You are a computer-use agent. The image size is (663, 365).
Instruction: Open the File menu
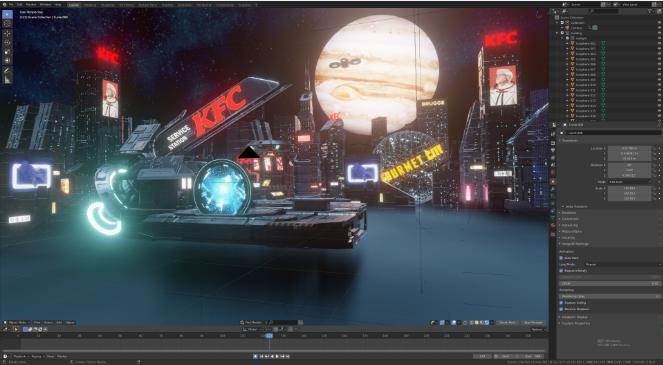[11, 4]
